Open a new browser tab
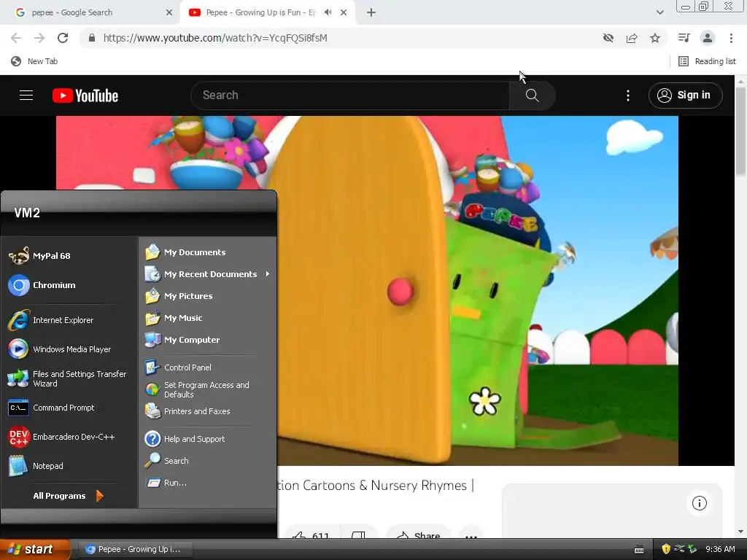 371,13
